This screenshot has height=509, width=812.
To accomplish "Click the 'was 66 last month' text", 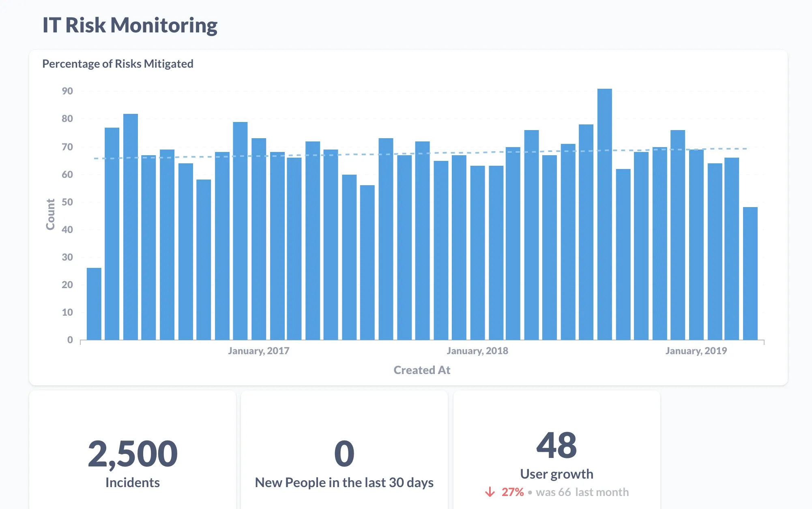I will 582,492.
